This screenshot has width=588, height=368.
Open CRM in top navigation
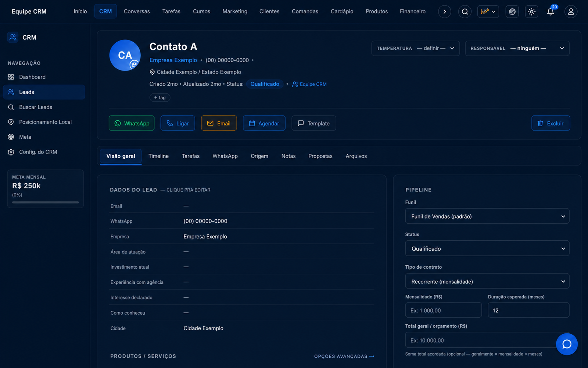(x=105, y=11)
